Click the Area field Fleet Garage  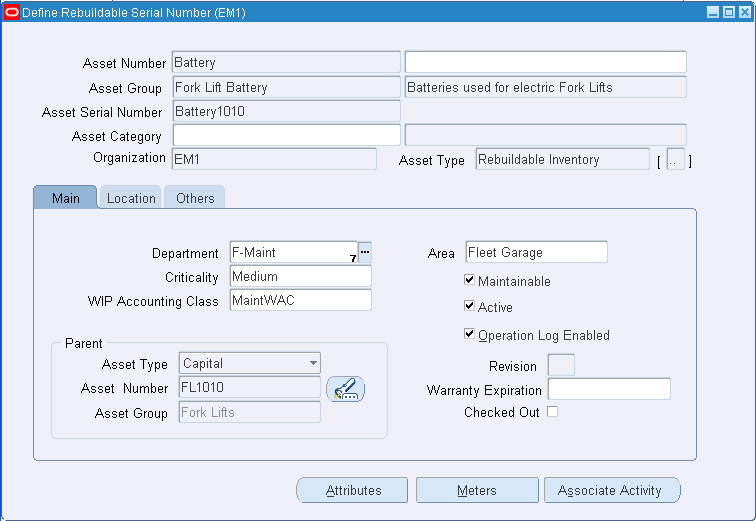point(537,252)
